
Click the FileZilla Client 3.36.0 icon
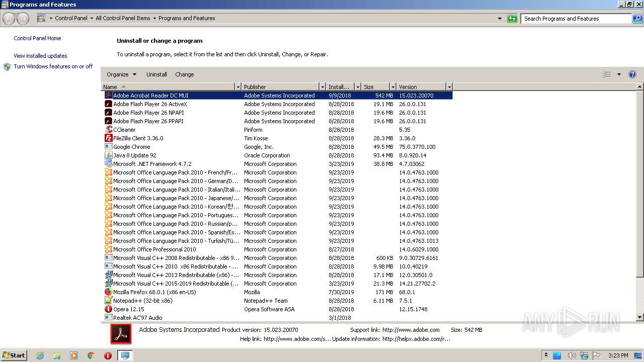pos(108,138)
